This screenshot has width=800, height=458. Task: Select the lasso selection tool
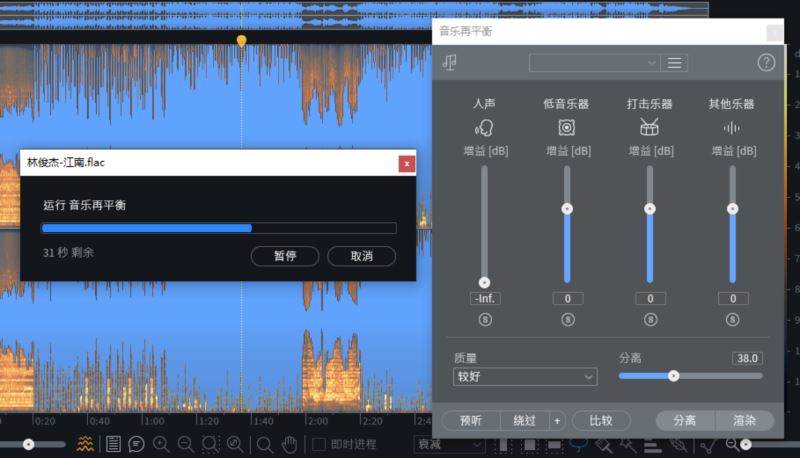579,445
